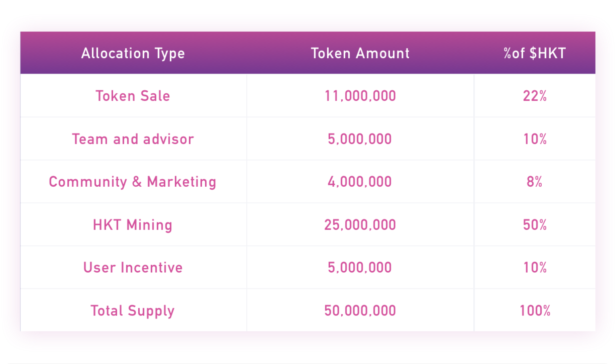The width and height of the screenshot is (615, 364).
Task: Select Team and advisor's 5,000,000 amount
Action: point(360,139)
